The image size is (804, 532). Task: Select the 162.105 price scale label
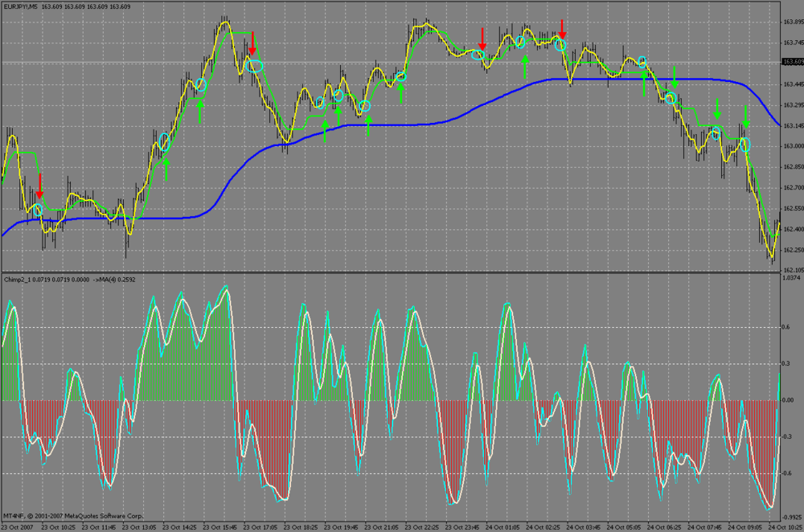(793, 270)
